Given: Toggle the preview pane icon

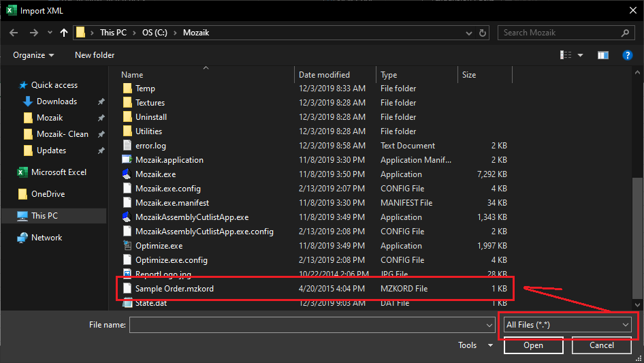Looking at the screenshot, I should pyautogui.click(x=602, y=55).
